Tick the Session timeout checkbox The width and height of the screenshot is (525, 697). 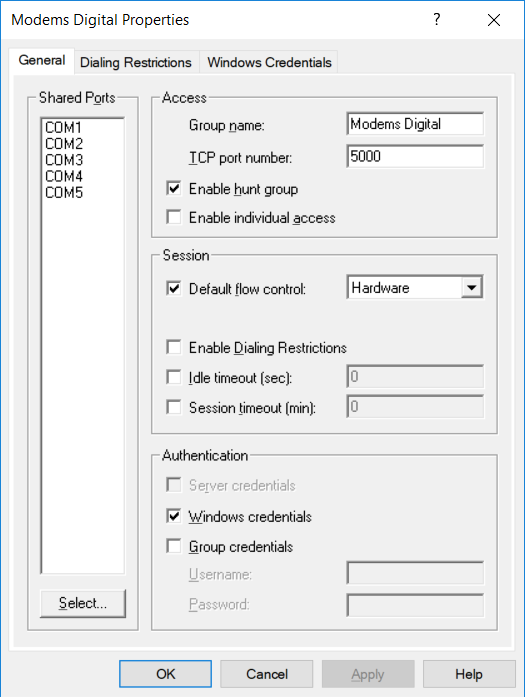pos(173,407)
